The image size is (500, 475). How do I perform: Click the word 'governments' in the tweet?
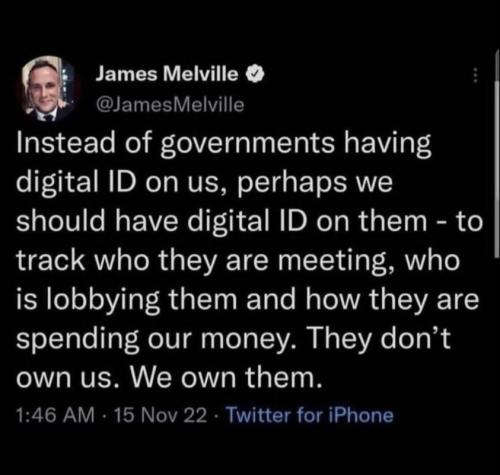click(248, 143)
